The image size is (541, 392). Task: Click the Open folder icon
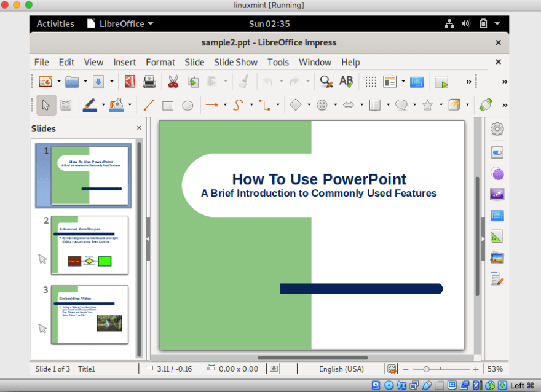click(72, 82)
